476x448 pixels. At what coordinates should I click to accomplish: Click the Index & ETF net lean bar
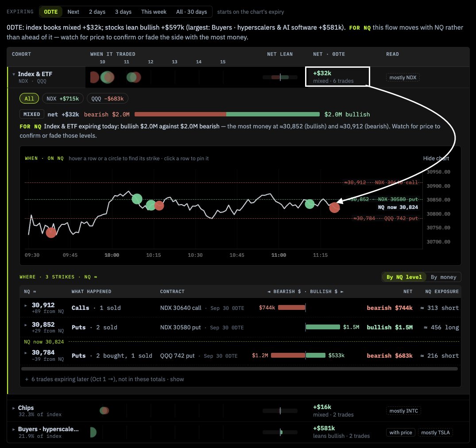tap(280, 77)
